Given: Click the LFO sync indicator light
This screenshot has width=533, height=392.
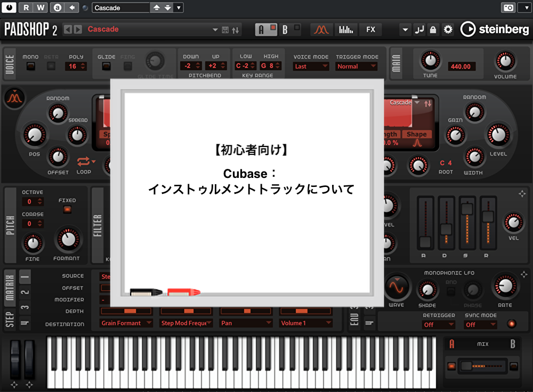Looking at the screenshot, I should 511,324.
